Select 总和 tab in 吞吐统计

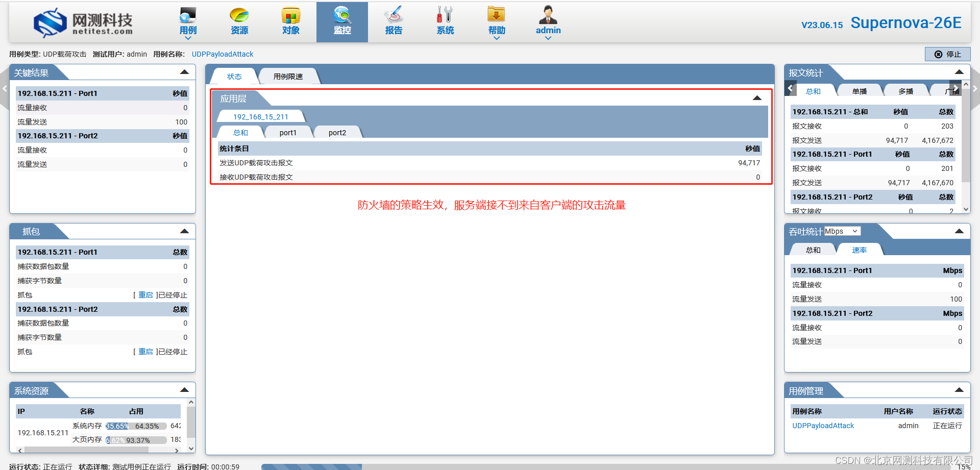(813, 250)
